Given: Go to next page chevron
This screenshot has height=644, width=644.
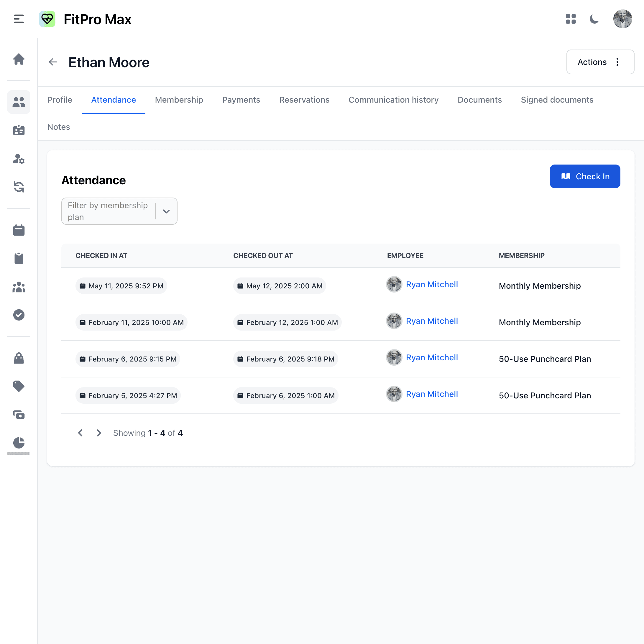Looking at the screenshot, I should tap(99, 433).
